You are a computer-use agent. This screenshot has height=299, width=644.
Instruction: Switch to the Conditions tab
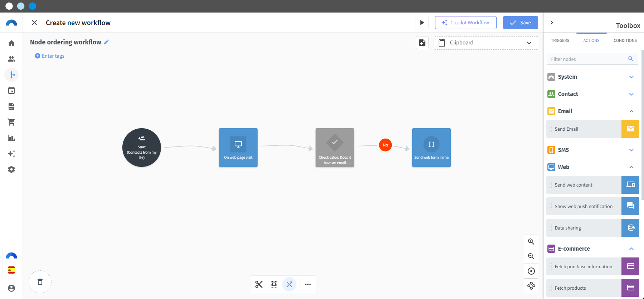[x=625, y=40]
